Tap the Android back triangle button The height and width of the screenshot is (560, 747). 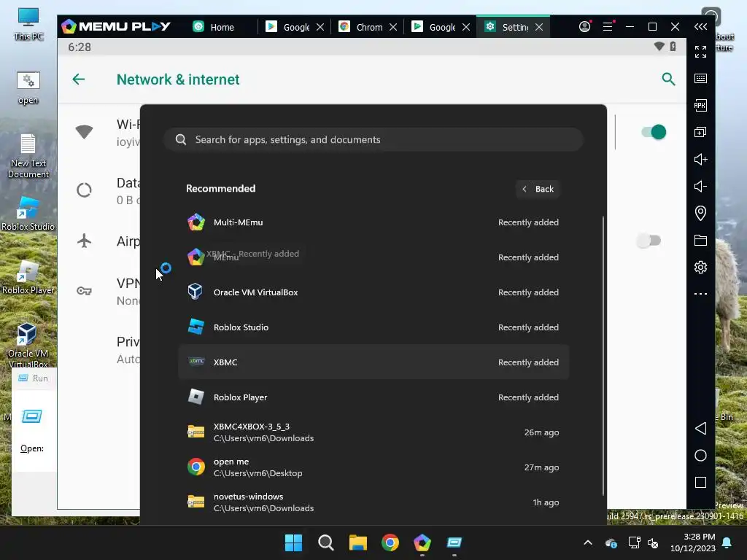coord(700,429)
